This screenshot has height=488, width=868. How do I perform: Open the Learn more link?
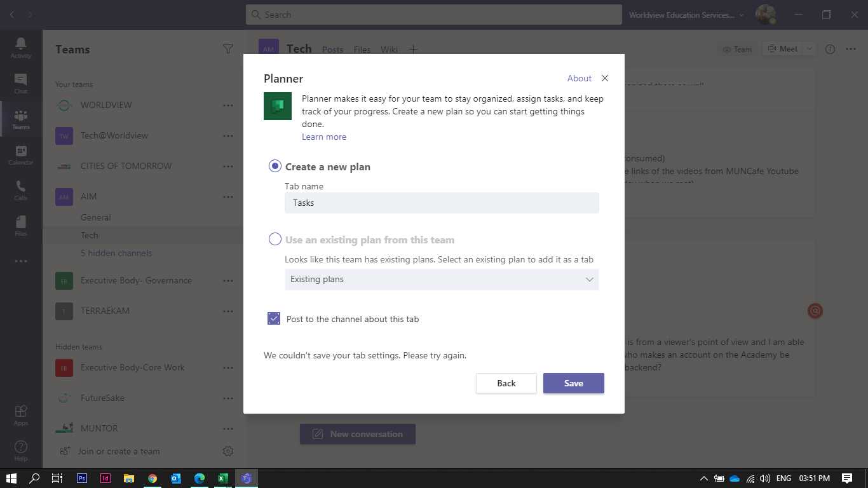pyautogui.click(x=324, y=137)
